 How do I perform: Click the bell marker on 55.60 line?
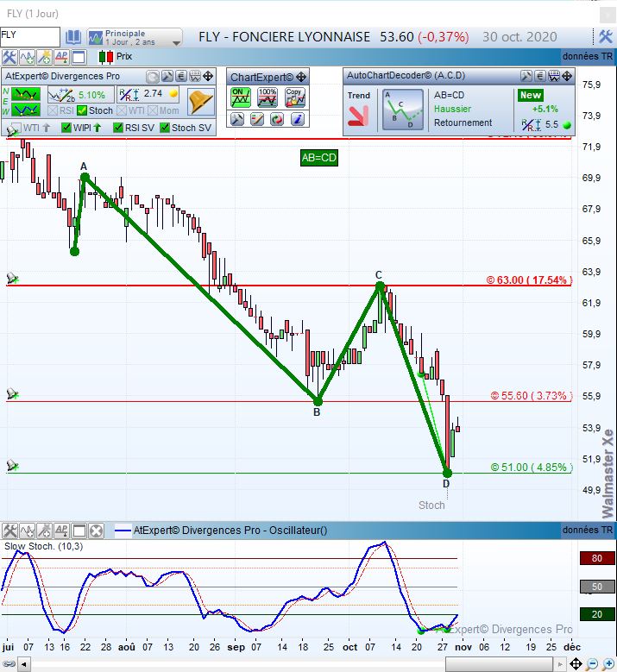click(12, 393)
